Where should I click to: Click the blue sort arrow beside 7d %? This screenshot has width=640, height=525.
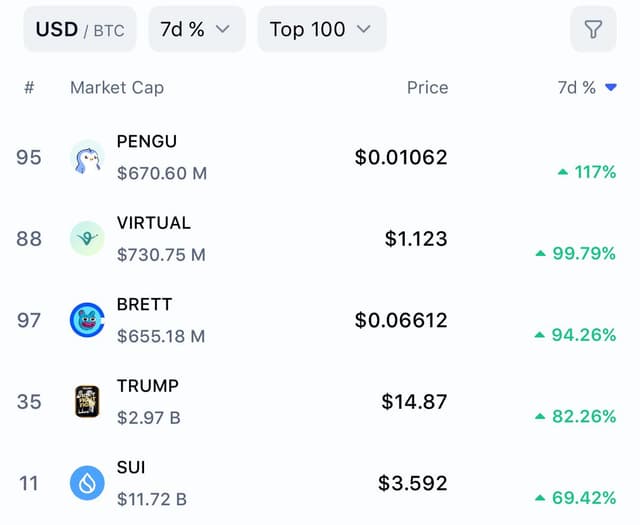point(611,87)
